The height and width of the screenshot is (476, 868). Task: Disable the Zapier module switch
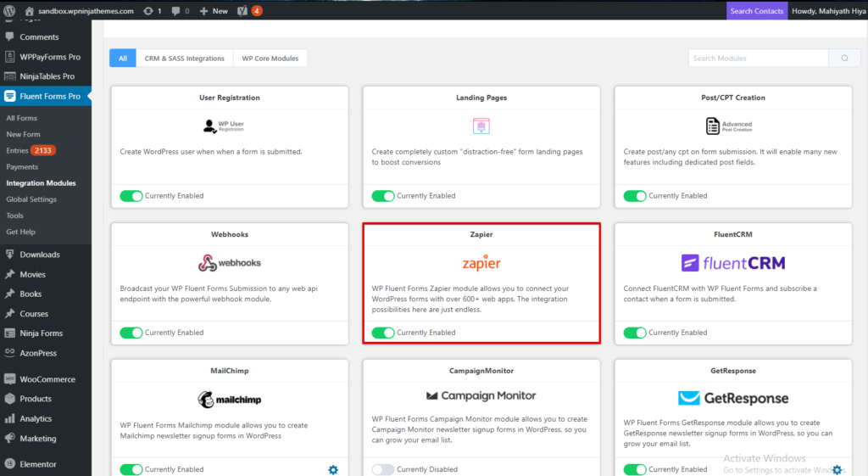tap(383, 333)
